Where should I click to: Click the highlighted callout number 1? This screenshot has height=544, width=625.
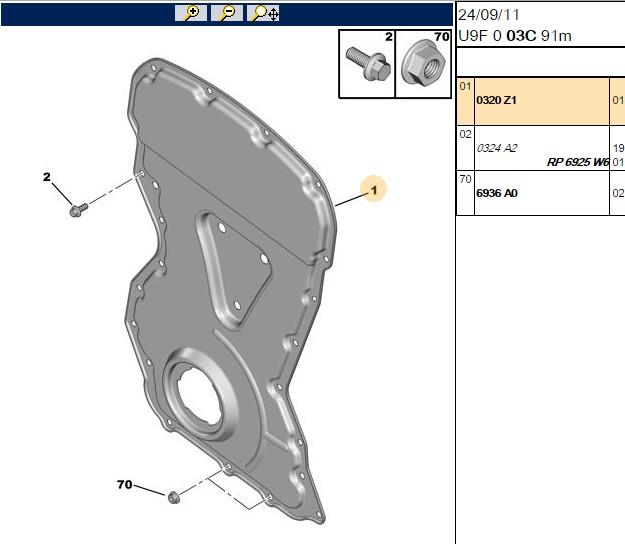click(x=373, y=189)
